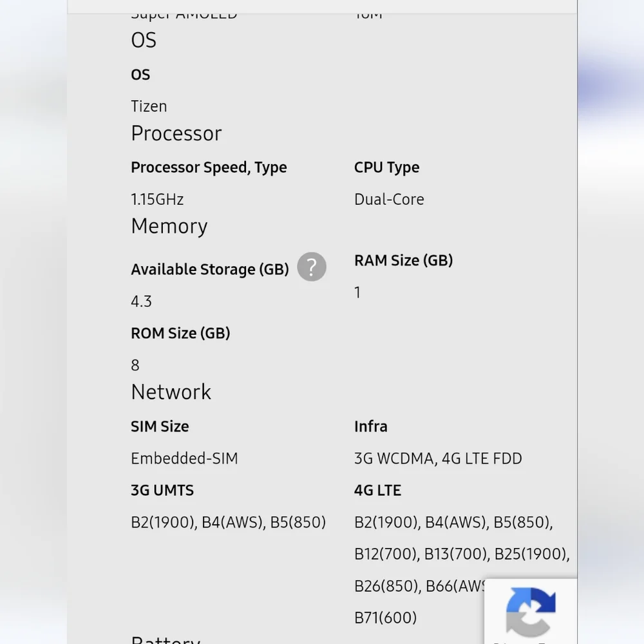
Task: Click the ROM Size (GB) label
Action: pyautogui.click(x=180, y=334)
